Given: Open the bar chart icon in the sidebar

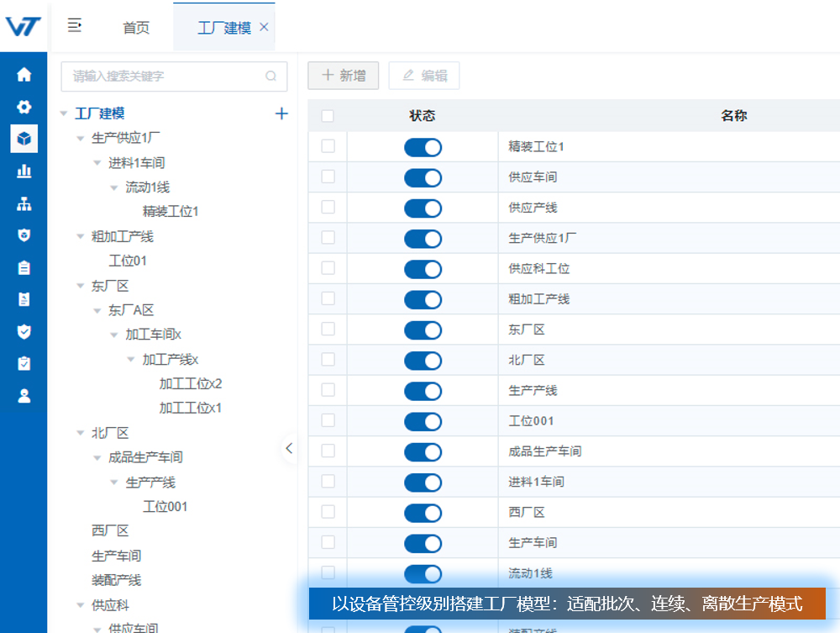Looking at the screenshot, I should pyautogui.click(x=24, y=171).
